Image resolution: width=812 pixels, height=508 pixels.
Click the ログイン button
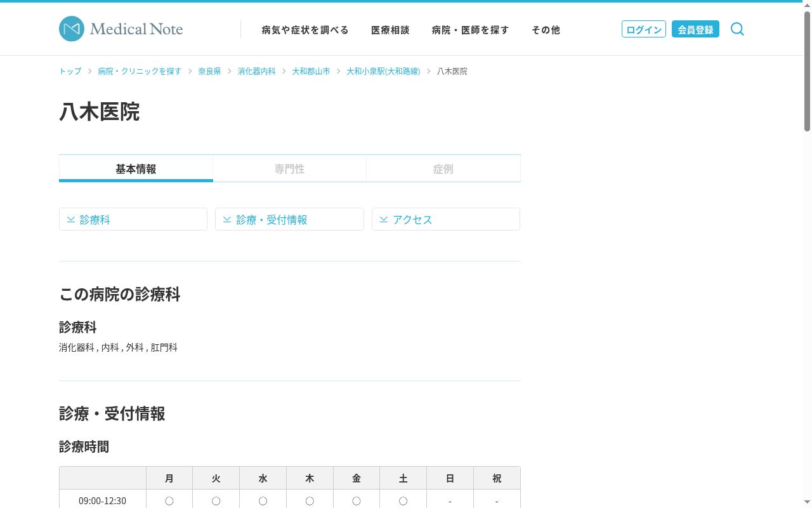(x=644, y=29)
